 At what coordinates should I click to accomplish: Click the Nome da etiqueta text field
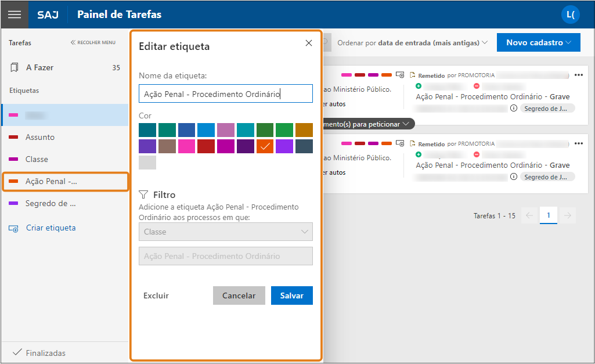(225, 93)
